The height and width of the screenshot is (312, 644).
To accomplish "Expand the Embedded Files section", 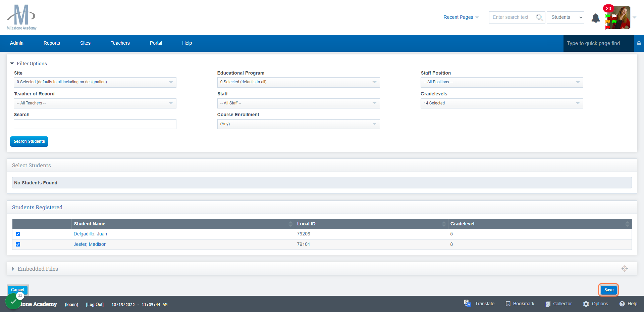I will 35,269.
